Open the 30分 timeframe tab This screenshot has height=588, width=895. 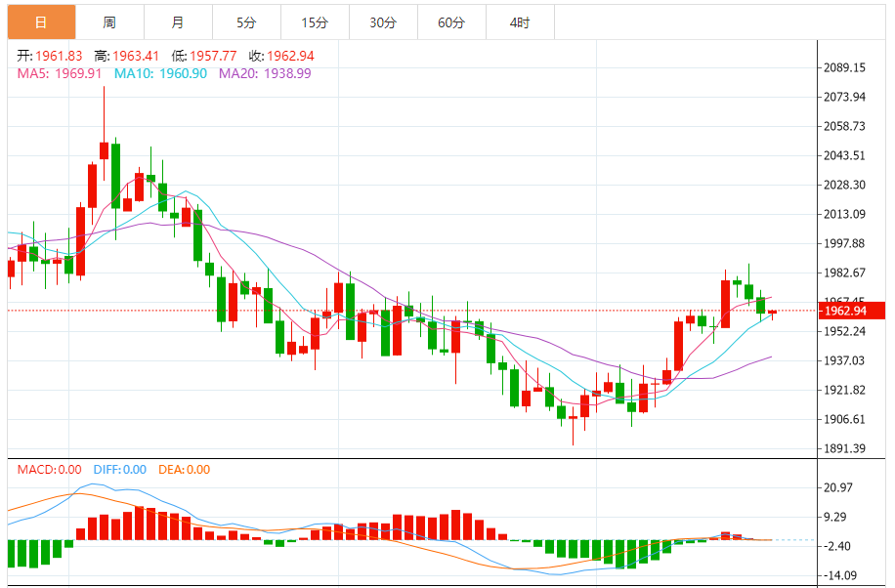[384, 22]
